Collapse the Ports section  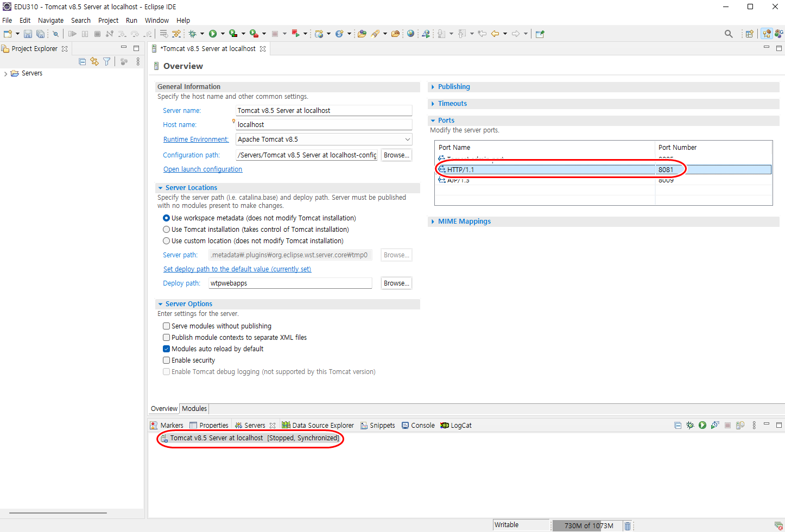point(433,121)
